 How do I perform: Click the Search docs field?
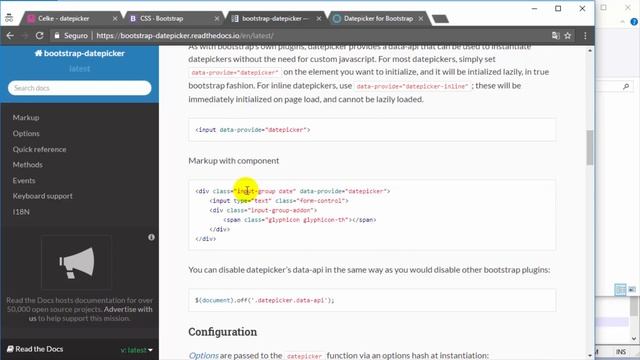[x=80, y=88]
